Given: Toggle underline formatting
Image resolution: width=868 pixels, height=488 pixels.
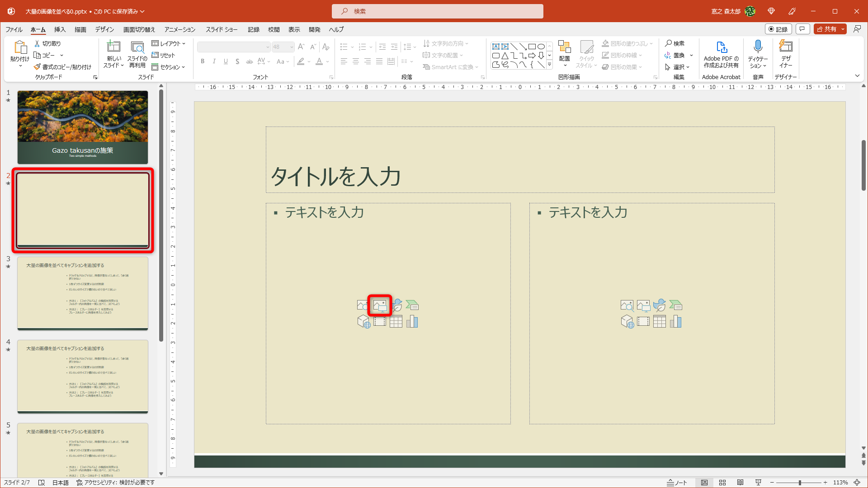Looking at the screenshot, I should [x=226, y=61].
